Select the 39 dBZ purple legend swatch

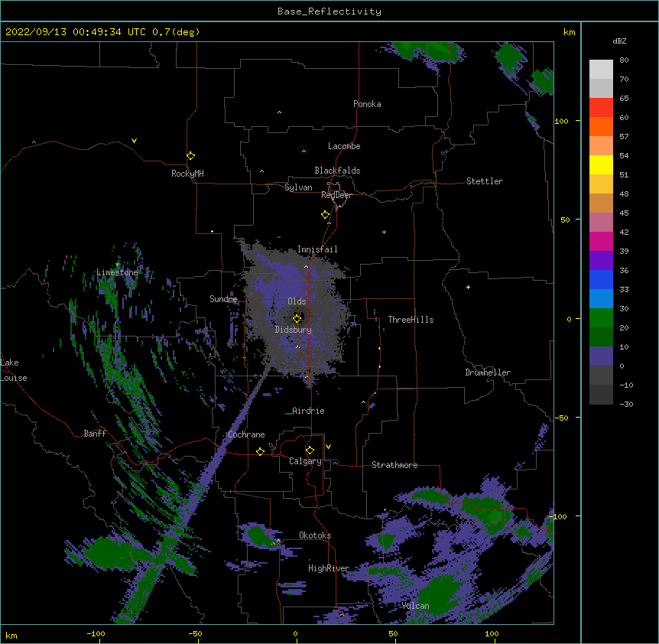coord(601,260)
